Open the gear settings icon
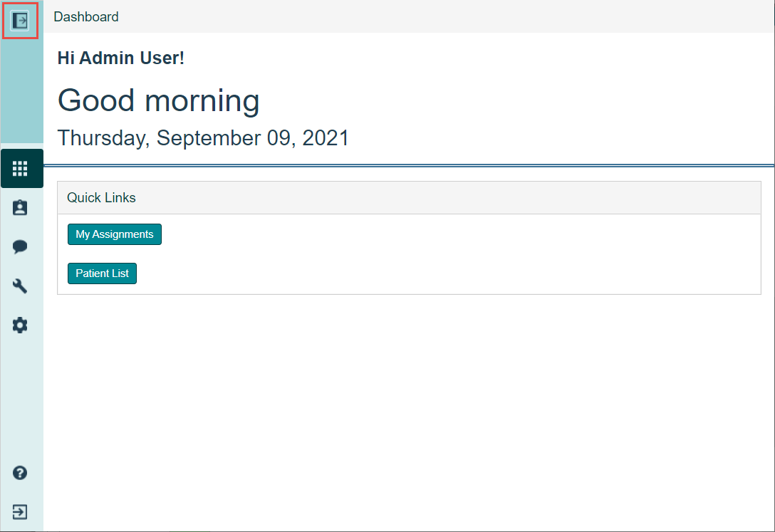Image resolution: width=775 pixels, height=532 pixels. (x=21, y=325)
